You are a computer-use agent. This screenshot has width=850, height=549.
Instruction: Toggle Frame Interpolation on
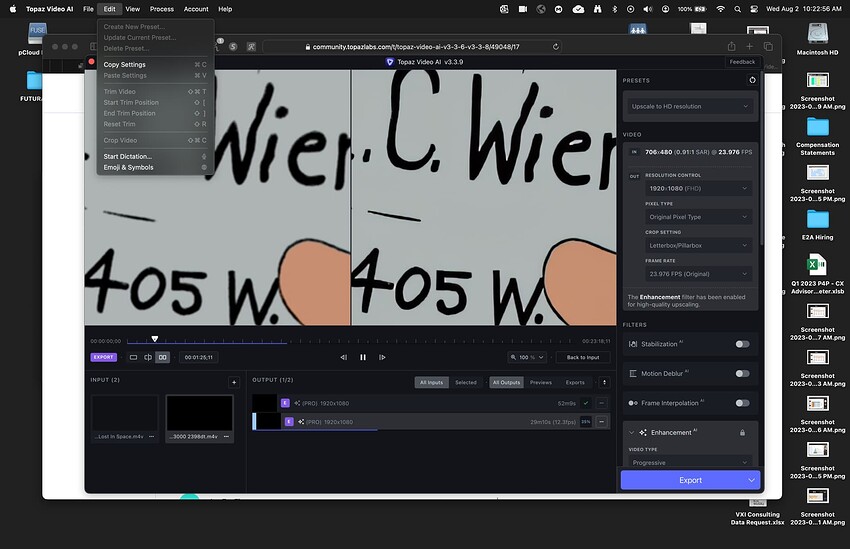pos(742,403)
